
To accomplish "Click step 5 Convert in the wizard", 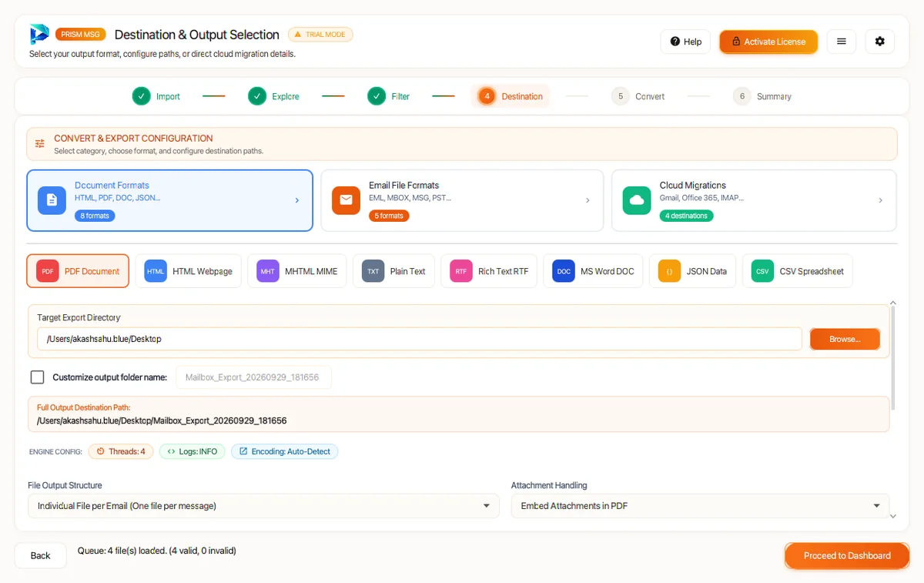I will [638, 96].
